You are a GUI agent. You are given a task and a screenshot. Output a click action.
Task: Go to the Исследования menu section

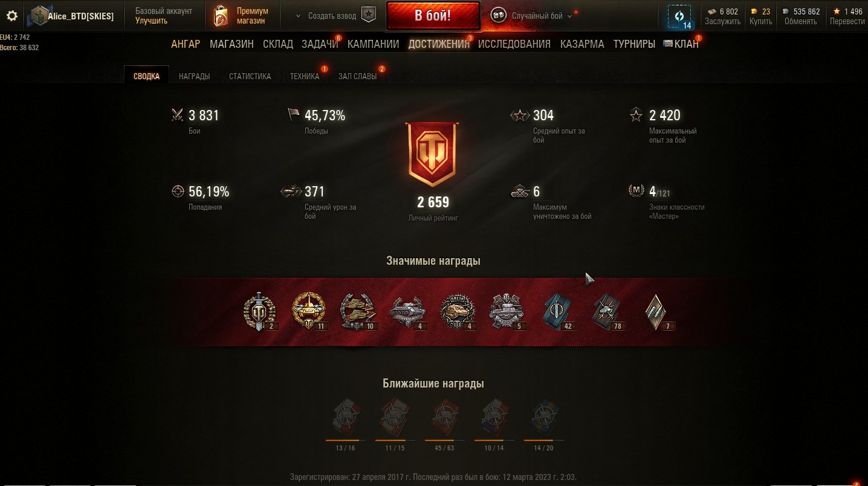point(514,44)
